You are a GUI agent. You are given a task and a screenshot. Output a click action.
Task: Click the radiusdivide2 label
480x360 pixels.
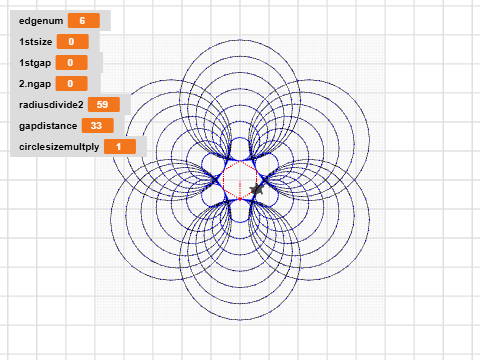51,105
